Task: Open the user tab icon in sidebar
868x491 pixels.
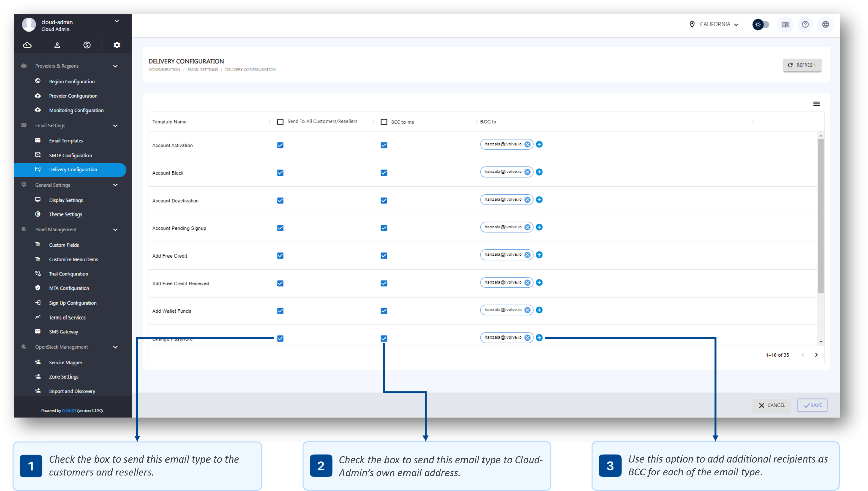Action: (57, 45)
